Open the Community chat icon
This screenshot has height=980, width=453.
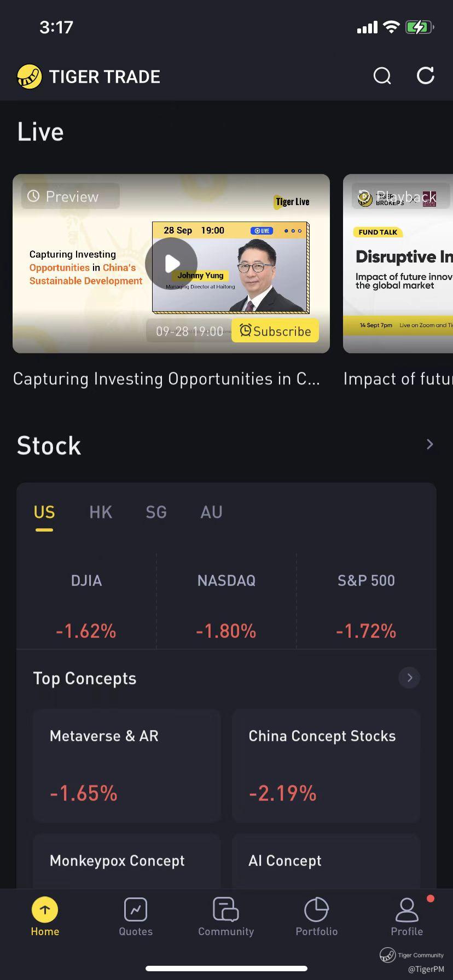coord(225,910)
